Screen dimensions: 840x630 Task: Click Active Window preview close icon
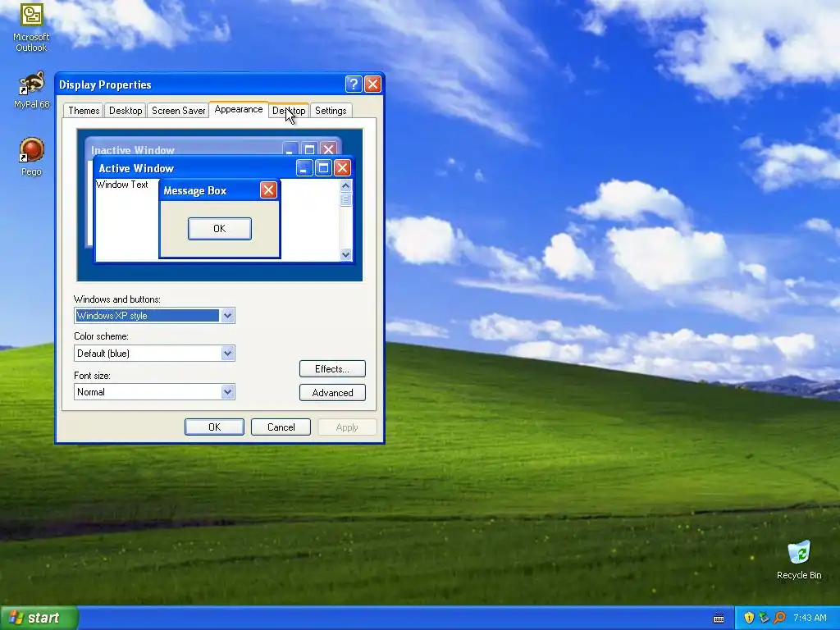342,168
